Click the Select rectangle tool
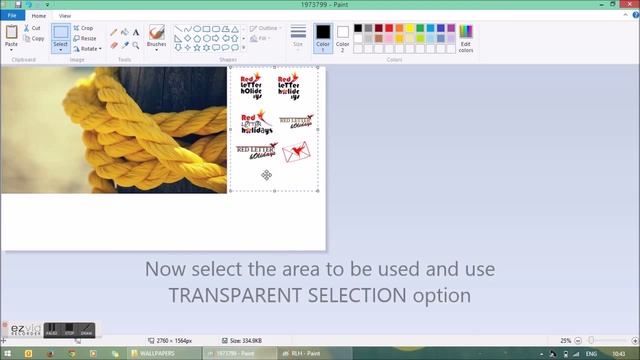Screen dimensions: 640x360 tap(60, 33)
